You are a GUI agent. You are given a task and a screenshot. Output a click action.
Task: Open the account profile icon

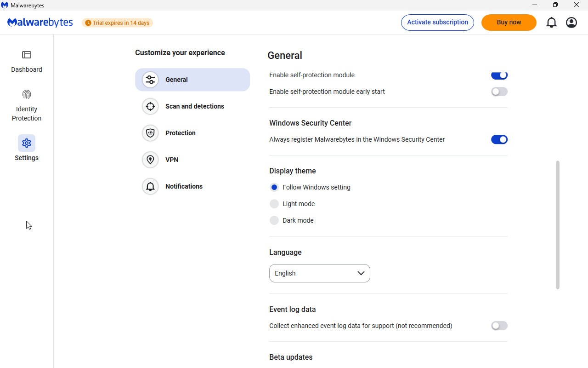tap(571, 23)
